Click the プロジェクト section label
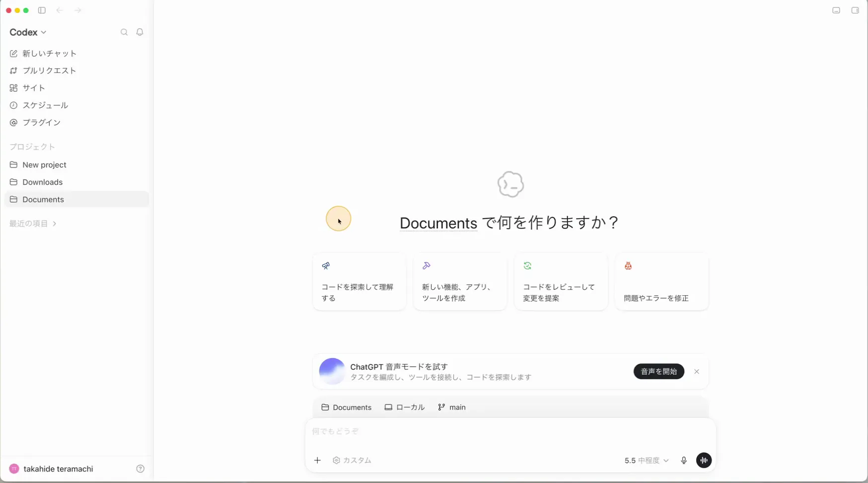The width and height of the screenshot is (868, 483). (x=32, y=147)
